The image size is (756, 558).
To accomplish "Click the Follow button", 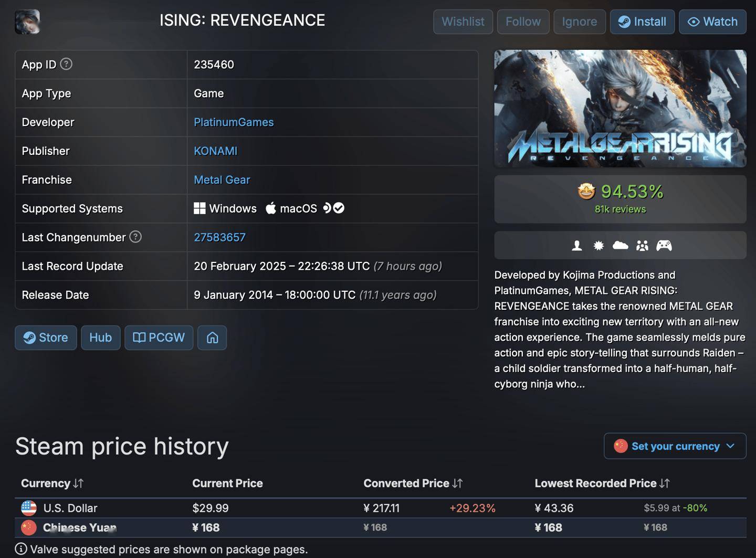I will click(x=523, y=22).
